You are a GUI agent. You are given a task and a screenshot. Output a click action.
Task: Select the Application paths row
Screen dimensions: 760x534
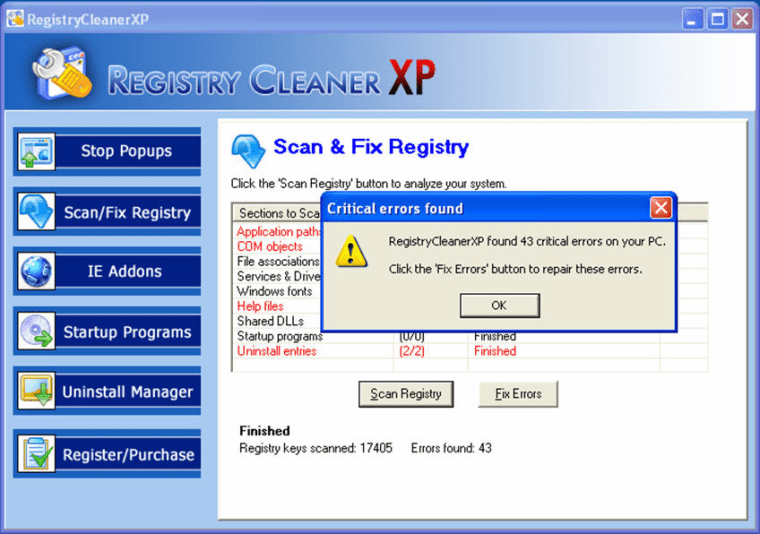coord(278,232)
